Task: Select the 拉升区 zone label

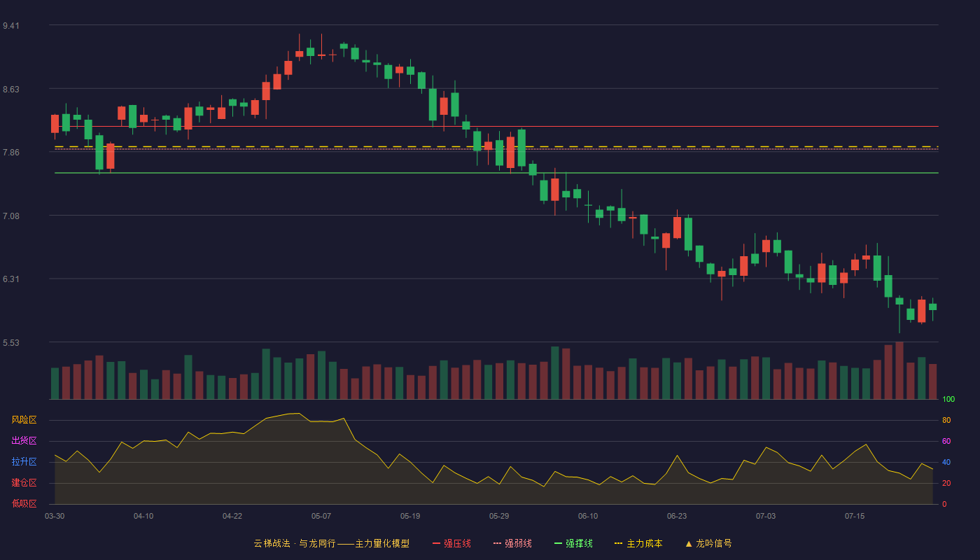Action: [24, 462]
